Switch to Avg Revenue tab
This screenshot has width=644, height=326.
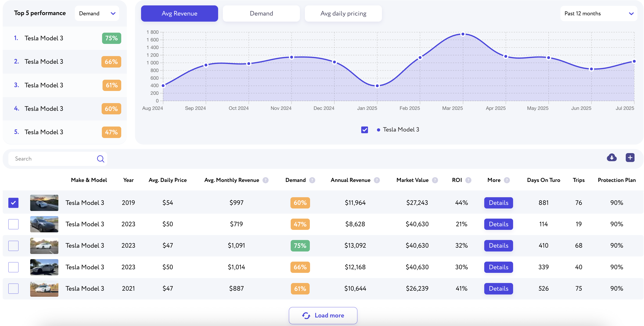click(x=180, y=13)
